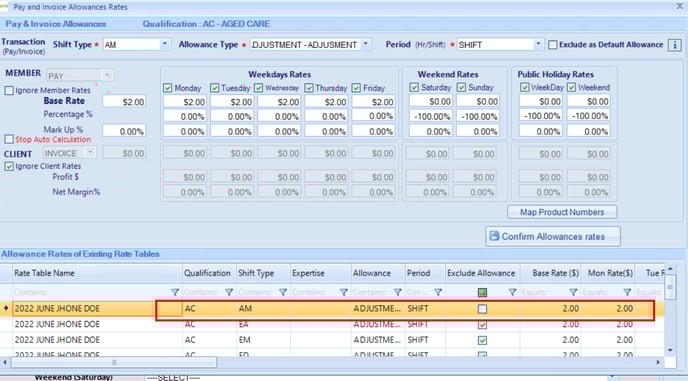The image size is (688, 381).
Task: Click Rate Table Name Contains filter field
Action: 91,292
